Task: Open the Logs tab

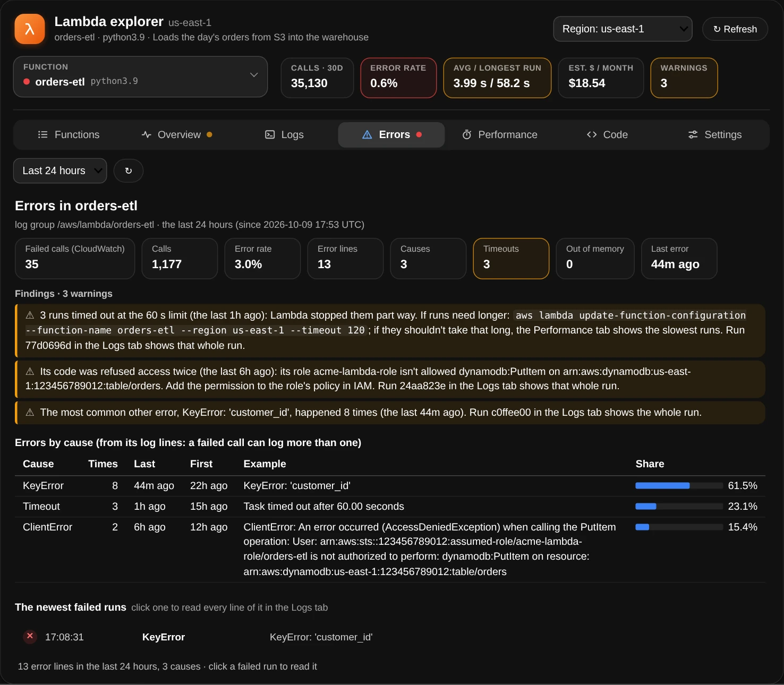Action: (284, 135)
